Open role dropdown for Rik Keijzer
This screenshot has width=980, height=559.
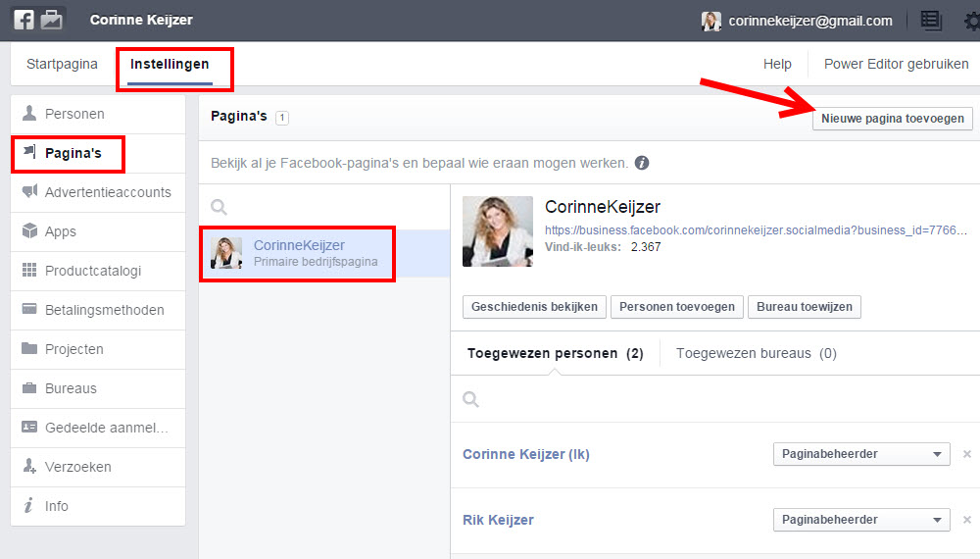pyautogui.click(x=861, y=520)
